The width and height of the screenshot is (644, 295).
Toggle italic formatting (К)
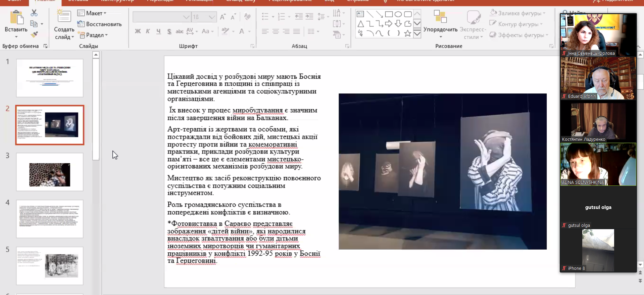pos(148,31)
